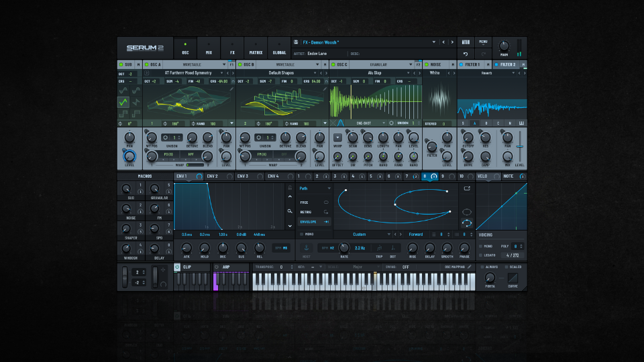The height and width of the screenshot is (362, 644).
Task: Open the Alu Slap sample dropdown
Action: [x=409, y=73]
